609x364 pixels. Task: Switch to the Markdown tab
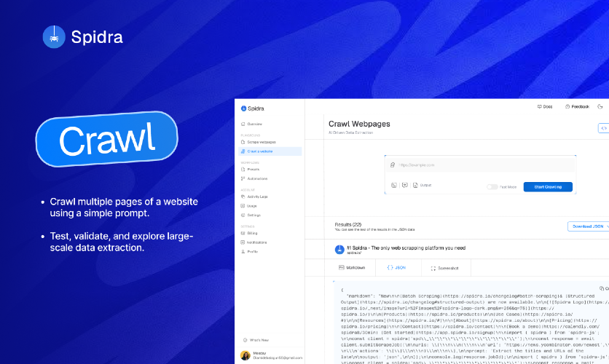352,268
